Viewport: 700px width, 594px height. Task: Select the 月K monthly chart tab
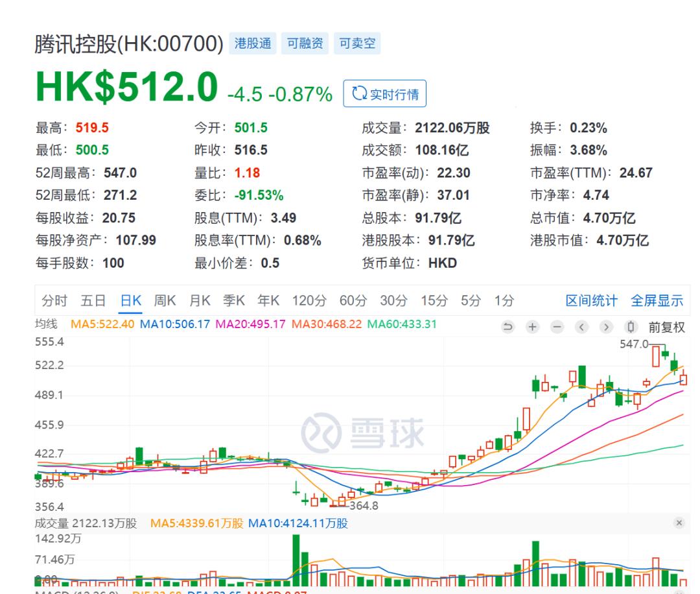tap(200, 301)
